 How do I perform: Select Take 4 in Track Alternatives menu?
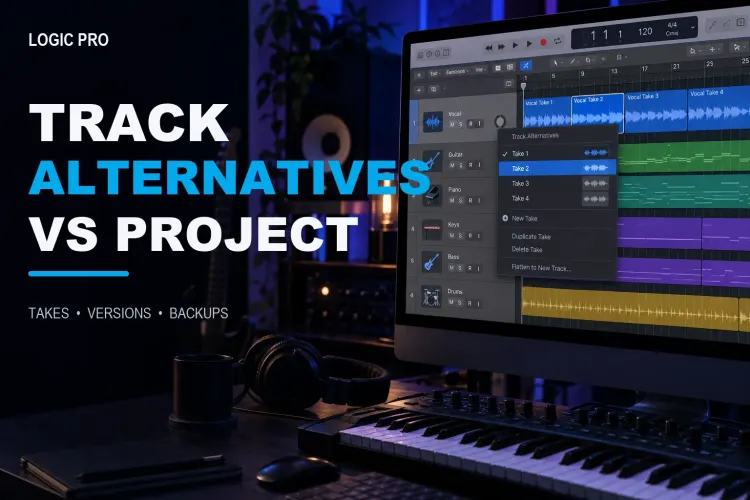557,198
